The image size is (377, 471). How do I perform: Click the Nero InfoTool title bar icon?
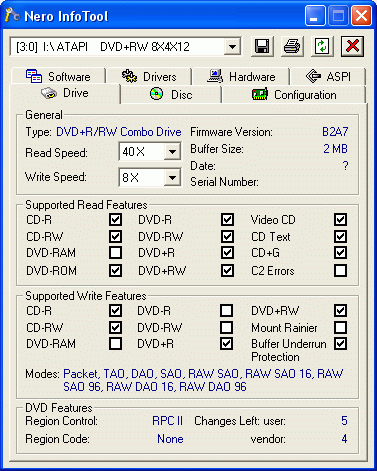click(12, 15)
